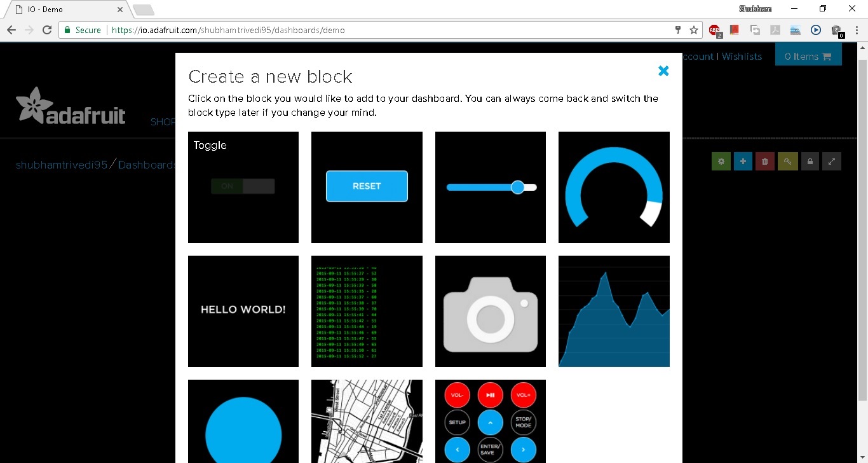This screenshot has width=868, height=463.
Task: Select the gauge block tile
Action: click(614, 187)
